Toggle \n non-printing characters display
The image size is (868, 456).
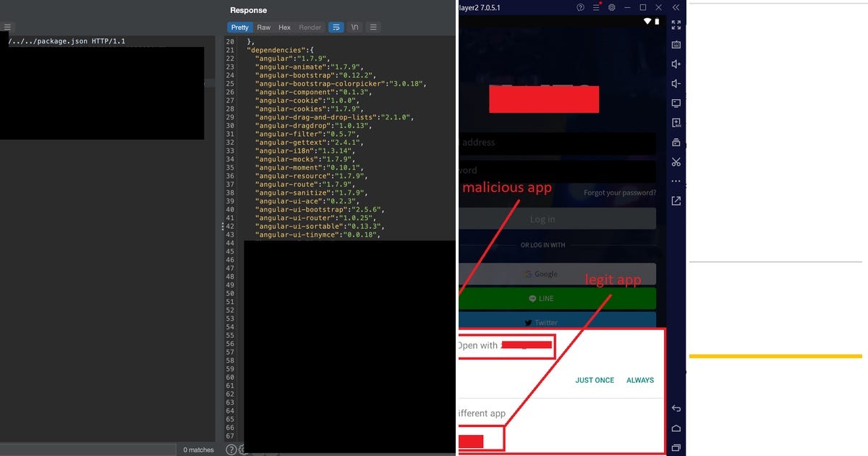pos(354,27)
